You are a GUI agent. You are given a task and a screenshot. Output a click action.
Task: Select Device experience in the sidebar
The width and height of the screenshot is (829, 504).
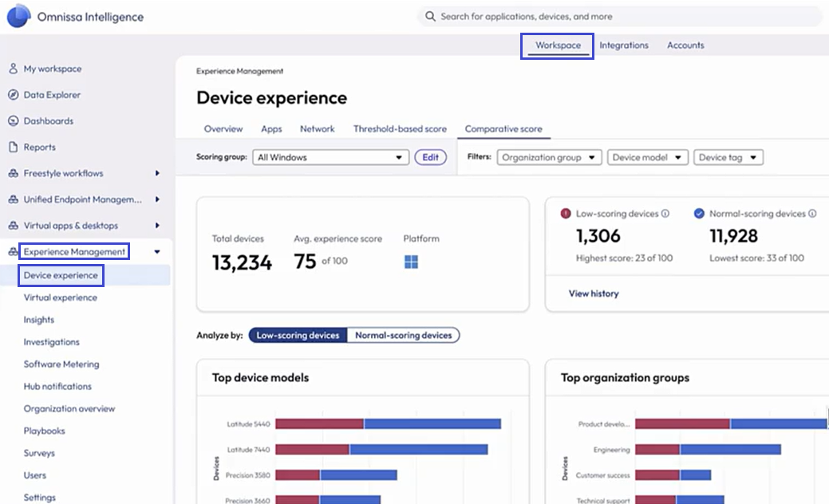tap(61, 275)
